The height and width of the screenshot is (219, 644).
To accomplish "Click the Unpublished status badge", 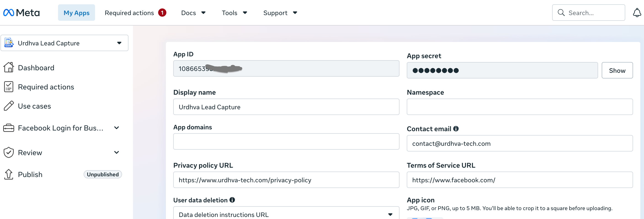I will [x=103, y=174].
